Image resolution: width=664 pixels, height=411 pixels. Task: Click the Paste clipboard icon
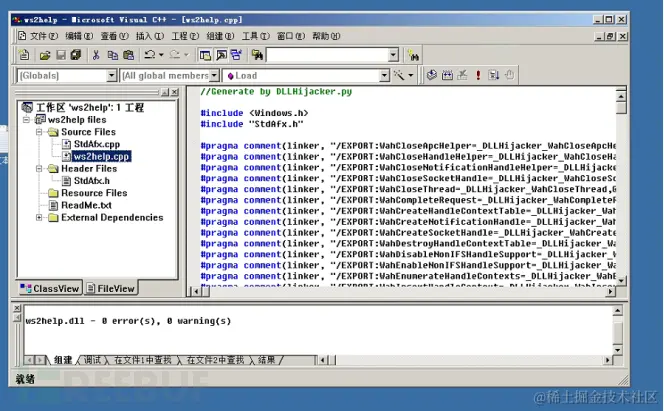(x=128, y=55)
